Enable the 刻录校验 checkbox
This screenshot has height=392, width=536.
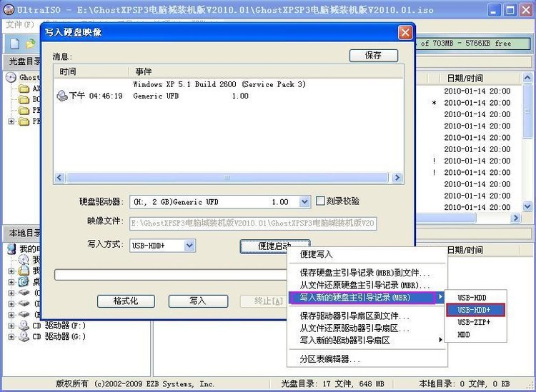tap(320, 201)
